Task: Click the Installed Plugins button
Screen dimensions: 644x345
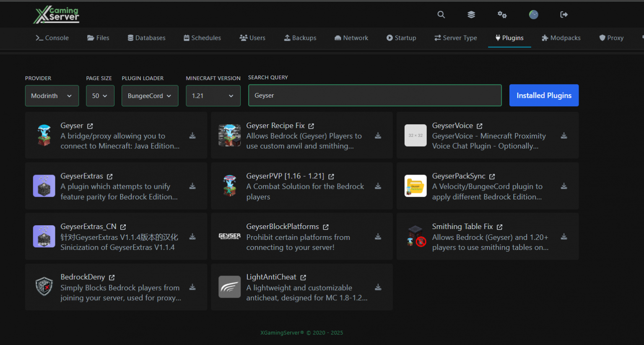Action: [544, 95]
